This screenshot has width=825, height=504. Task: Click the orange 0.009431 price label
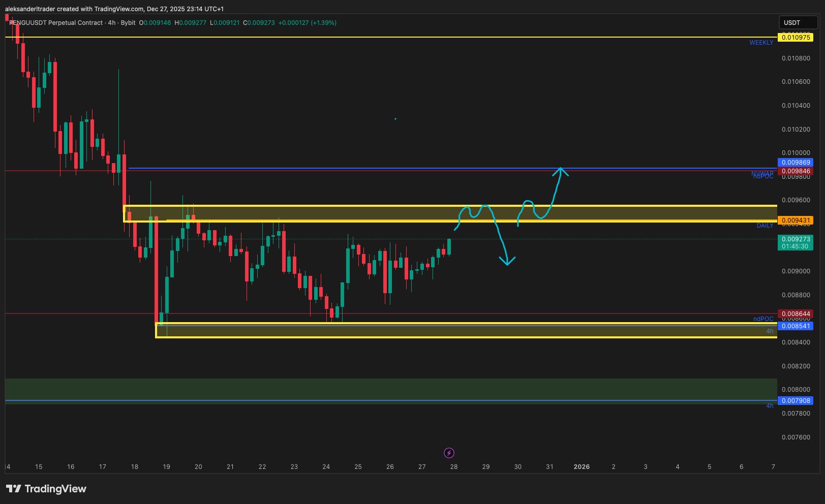coord(796,220)
